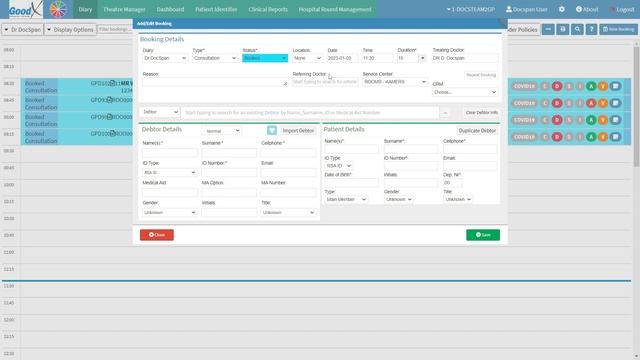Open Hospital Round Management
The width and height of the screenshot is (640, 360).
335,9
